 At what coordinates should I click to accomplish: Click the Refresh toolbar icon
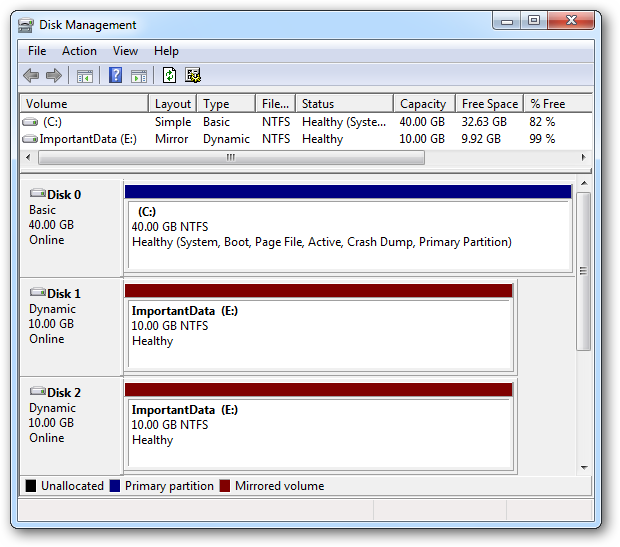170,75
